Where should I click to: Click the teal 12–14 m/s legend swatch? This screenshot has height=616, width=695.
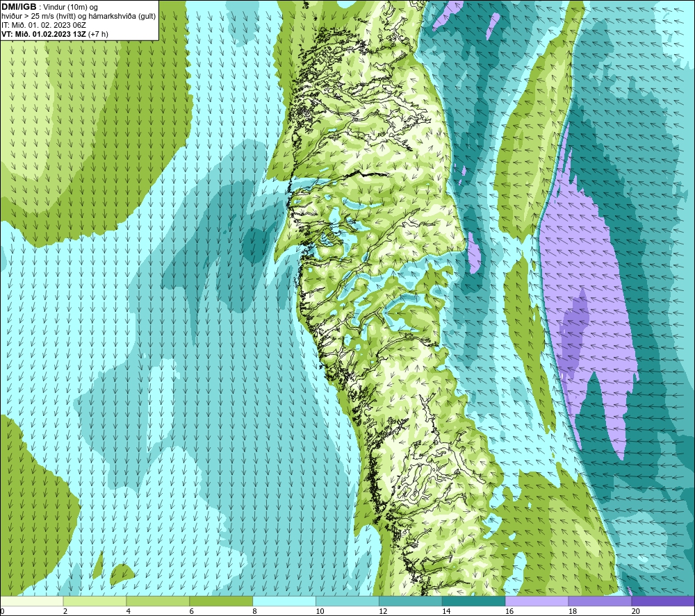[411, 601]
